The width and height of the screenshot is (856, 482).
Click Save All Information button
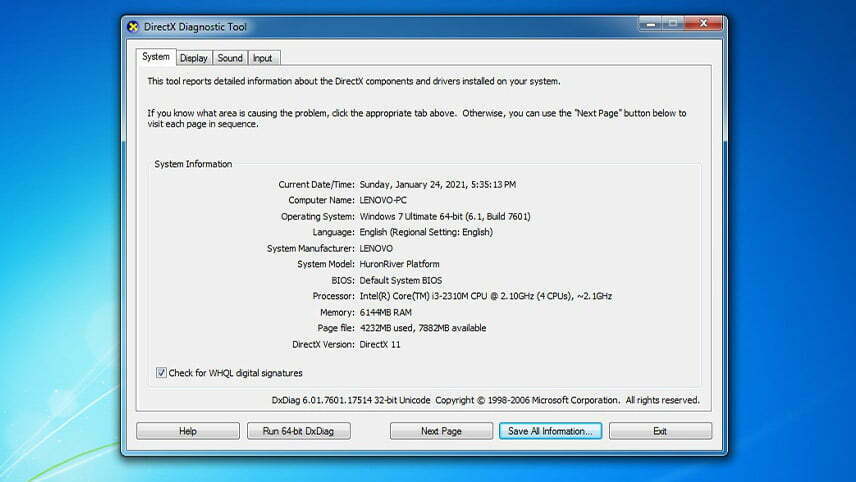550,431
